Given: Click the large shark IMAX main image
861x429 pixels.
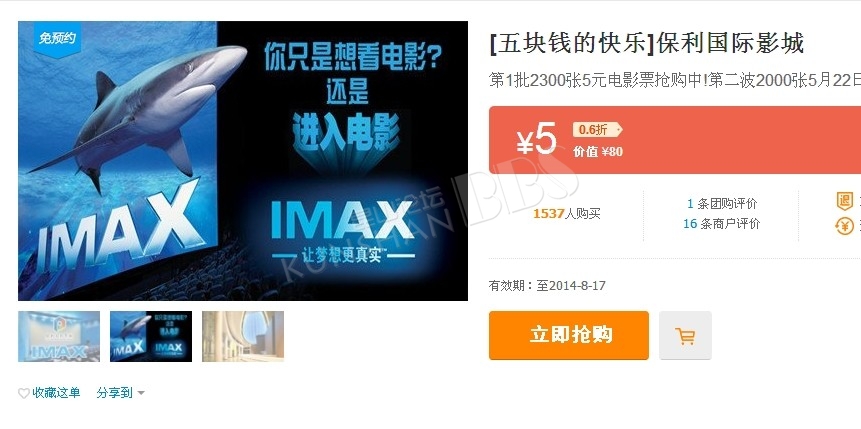Looking at the screenshot, I should pyautogui.click(x=243, y=161).
